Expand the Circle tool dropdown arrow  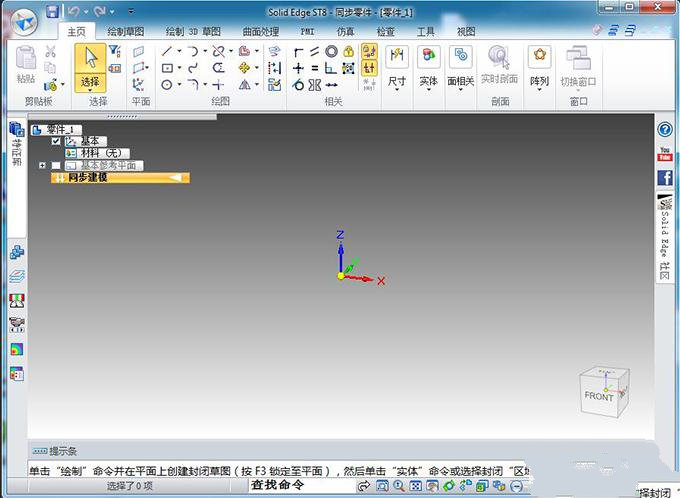coord(179,85)
